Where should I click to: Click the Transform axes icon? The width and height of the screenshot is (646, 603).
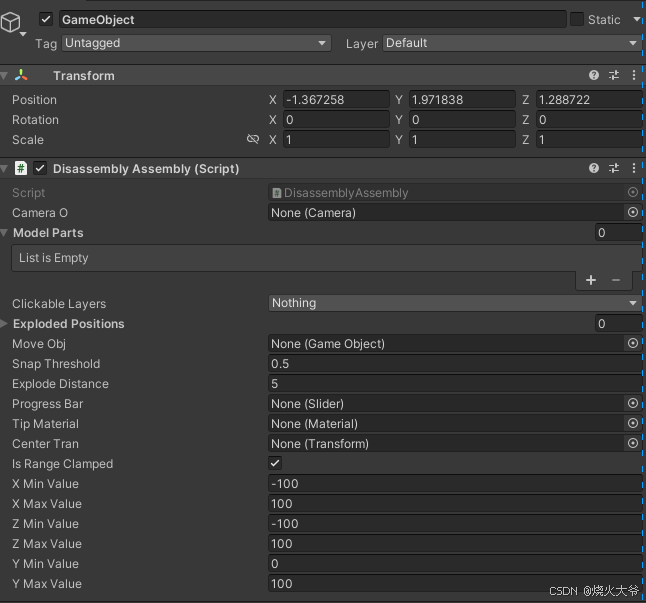[x=21, y=75]
